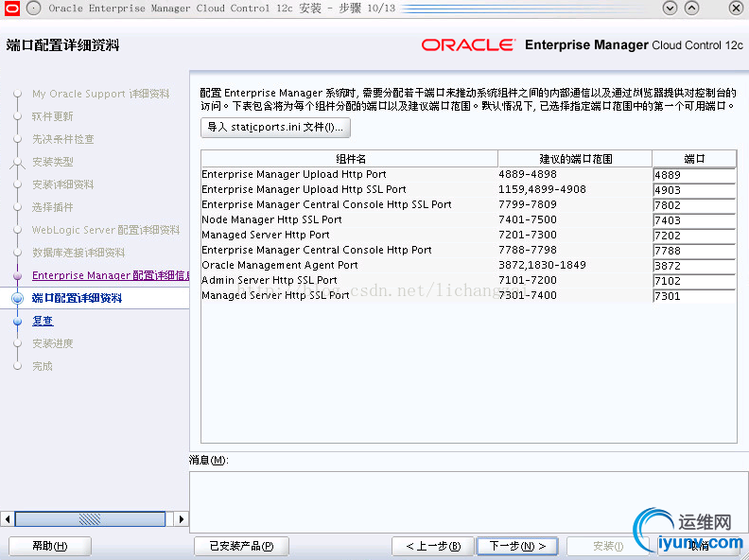Click the suggested range 7101-7200
Image resolution: width=749 pixels, height=560 pixels.
tap(528, 281)
